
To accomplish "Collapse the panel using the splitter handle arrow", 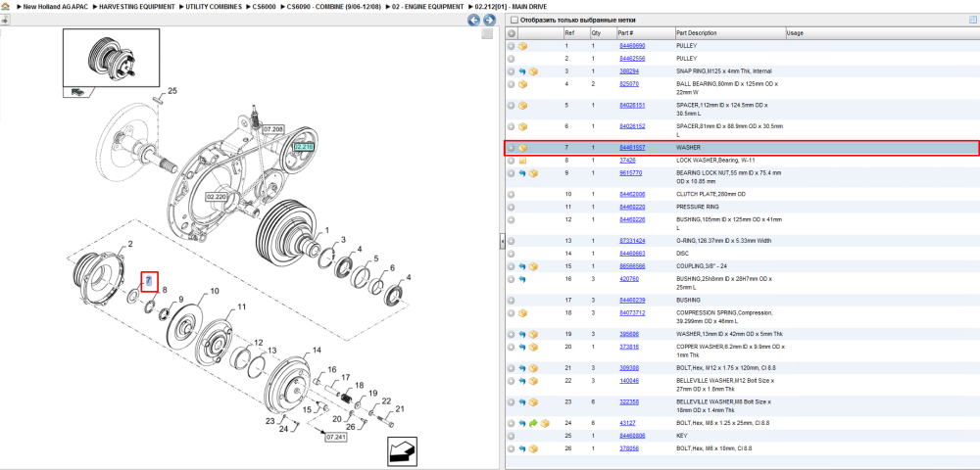I will 502,242.
